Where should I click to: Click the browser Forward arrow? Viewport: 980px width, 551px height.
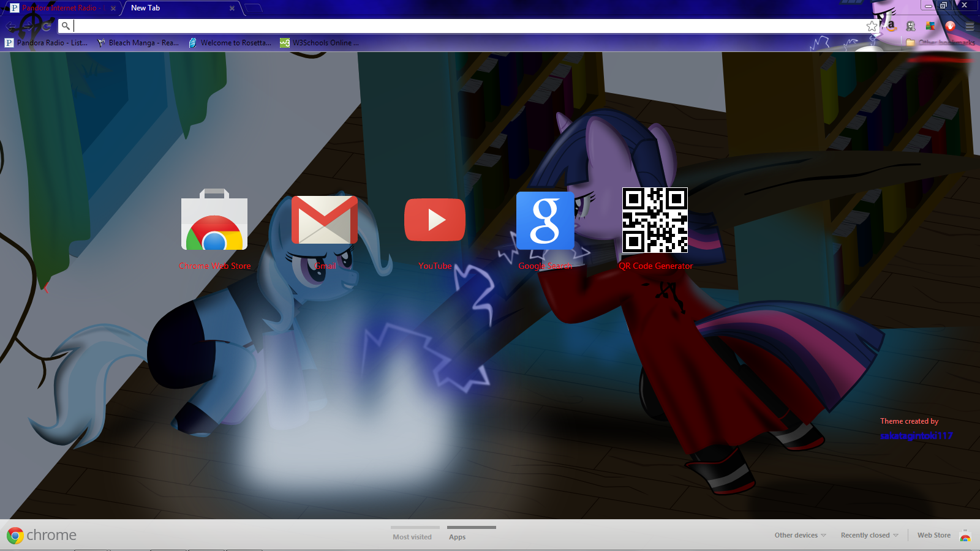[x=29, y=26]
